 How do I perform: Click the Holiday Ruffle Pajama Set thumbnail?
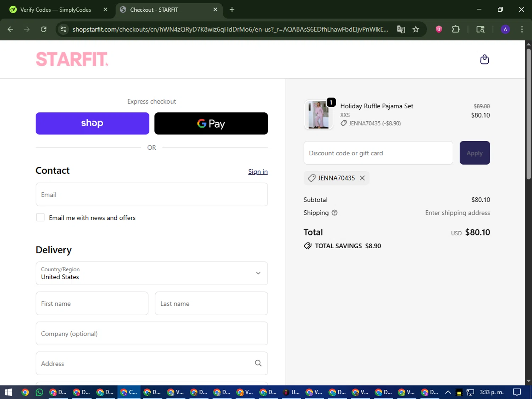coord(318,115)
